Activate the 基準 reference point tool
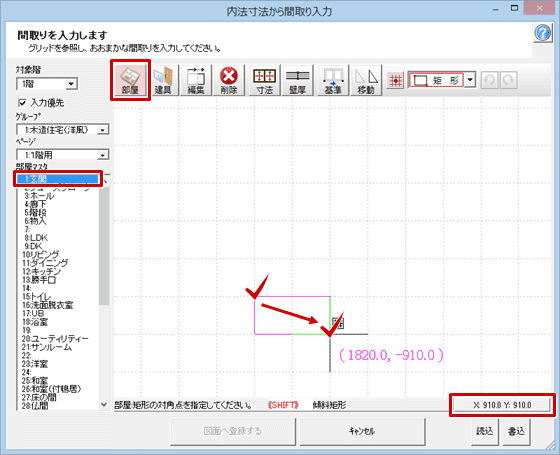This screenshot has width=560, height=455. 333,80
